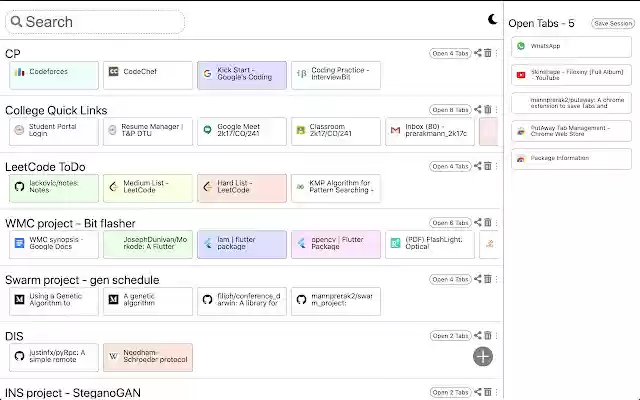
Task: Open Student Portal Login tab
Action: point(54,131)
